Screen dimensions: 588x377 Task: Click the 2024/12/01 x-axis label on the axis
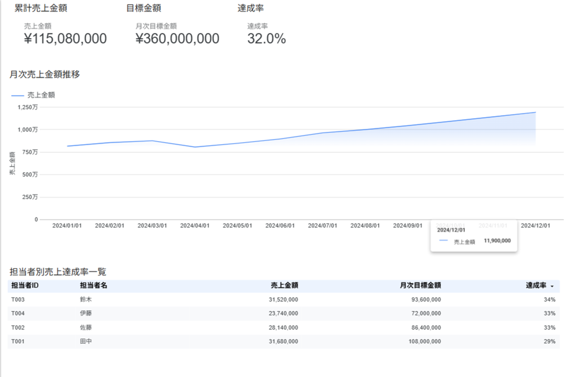pyautogui.click(x=536, y=226)
